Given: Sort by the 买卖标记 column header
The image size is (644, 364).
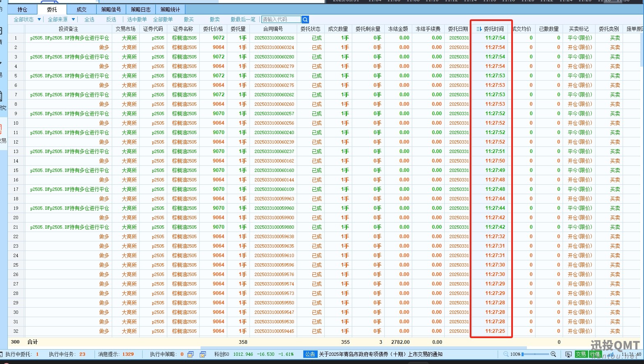Looking at the screenshot, I should [x=579, y=29].
